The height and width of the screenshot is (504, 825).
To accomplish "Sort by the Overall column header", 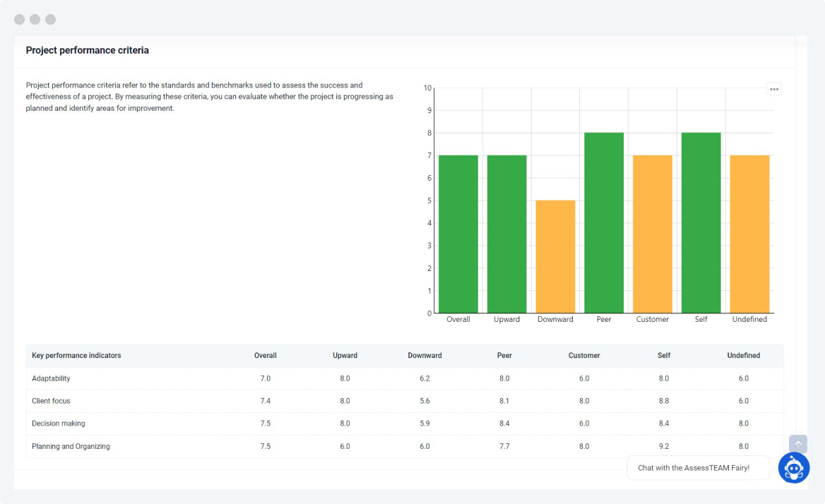I will 266,356.
